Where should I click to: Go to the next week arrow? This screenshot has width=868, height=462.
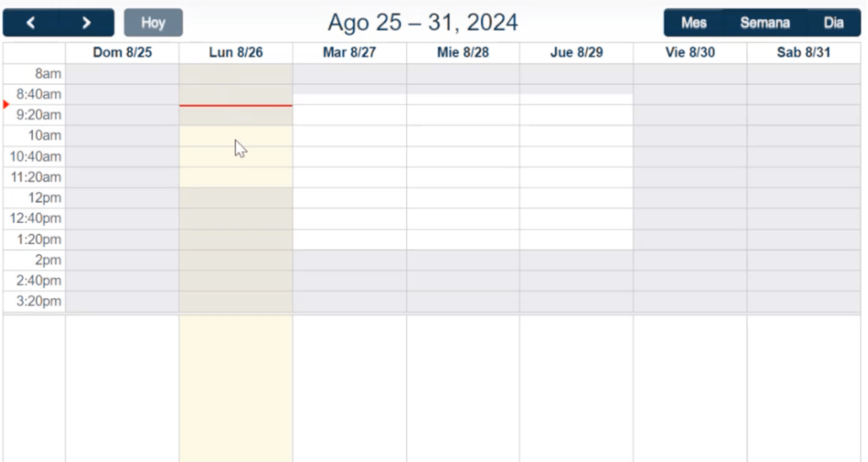[x=86, y=23]
